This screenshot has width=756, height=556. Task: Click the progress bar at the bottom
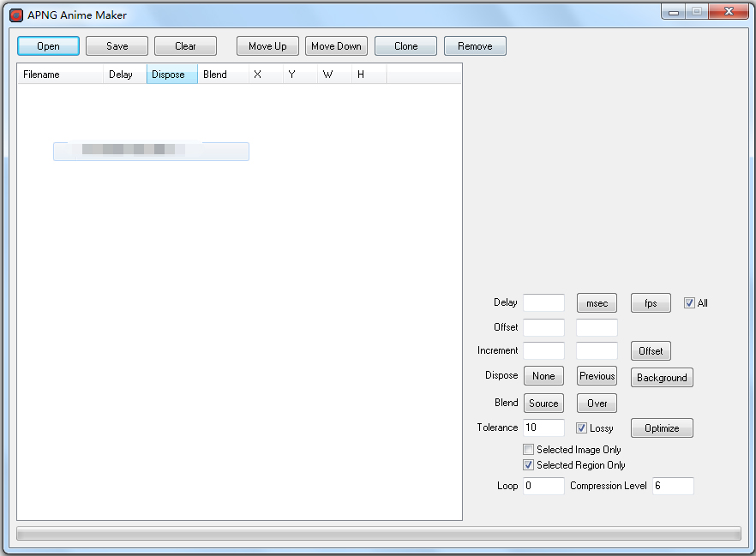[379, 534]
